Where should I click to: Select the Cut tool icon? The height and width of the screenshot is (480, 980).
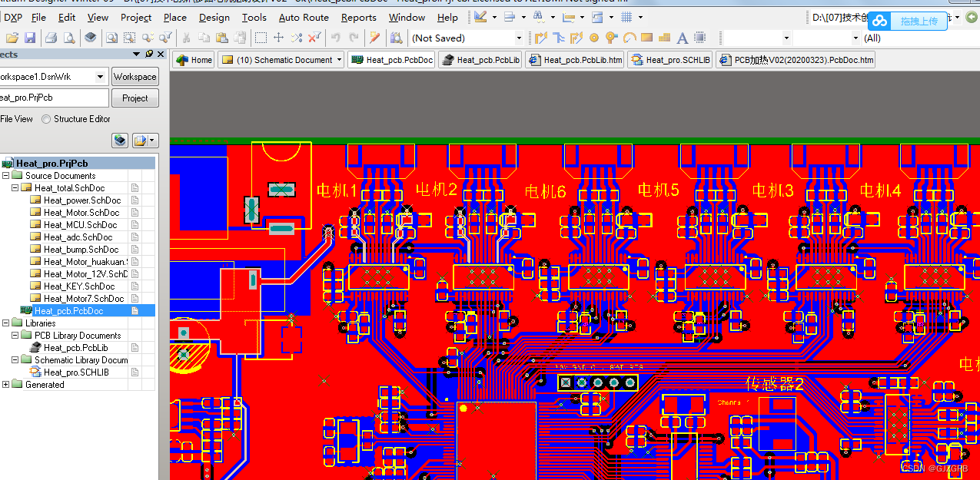pyautogui.click(x=188, y=37)
